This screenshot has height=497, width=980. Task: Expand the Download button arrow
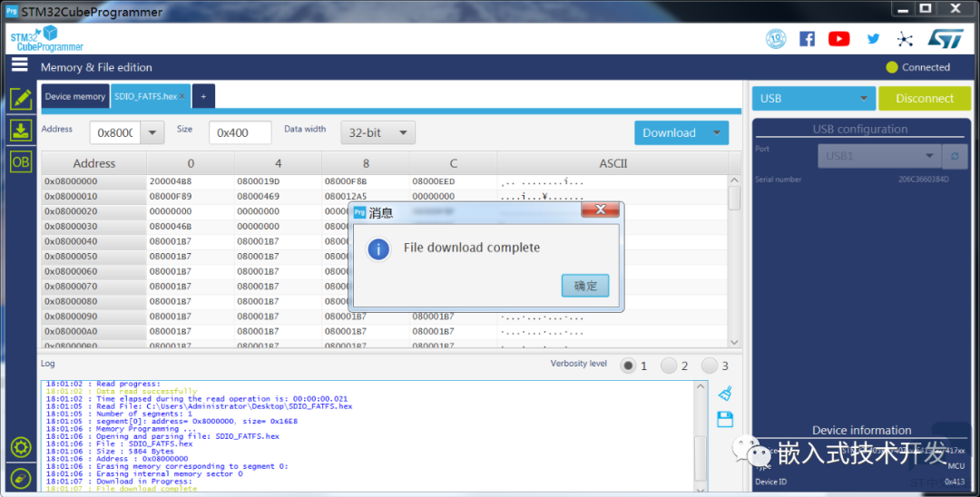[717, 132]
